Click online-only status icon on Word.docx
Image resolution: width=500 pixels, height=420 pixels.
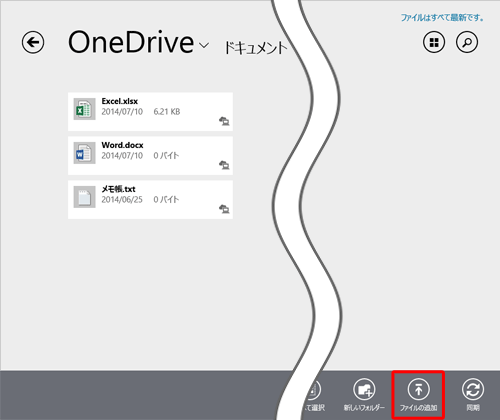click(224, 165)
